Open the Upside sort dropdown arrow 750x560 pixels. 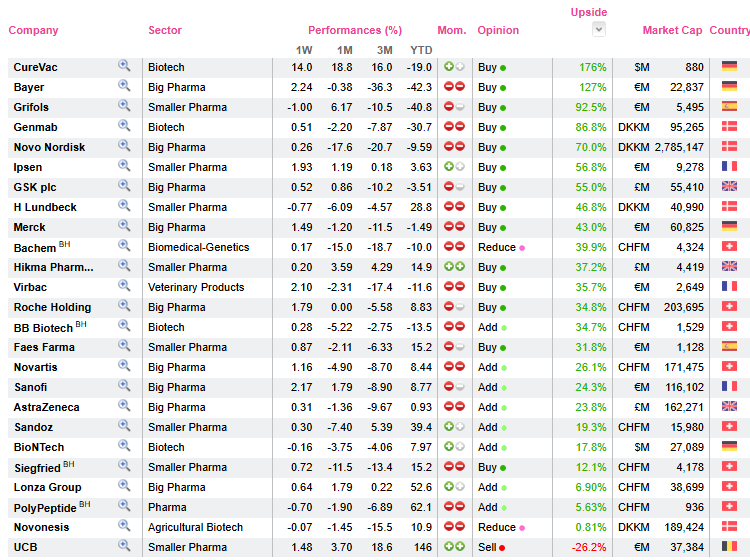pos(599,30)
